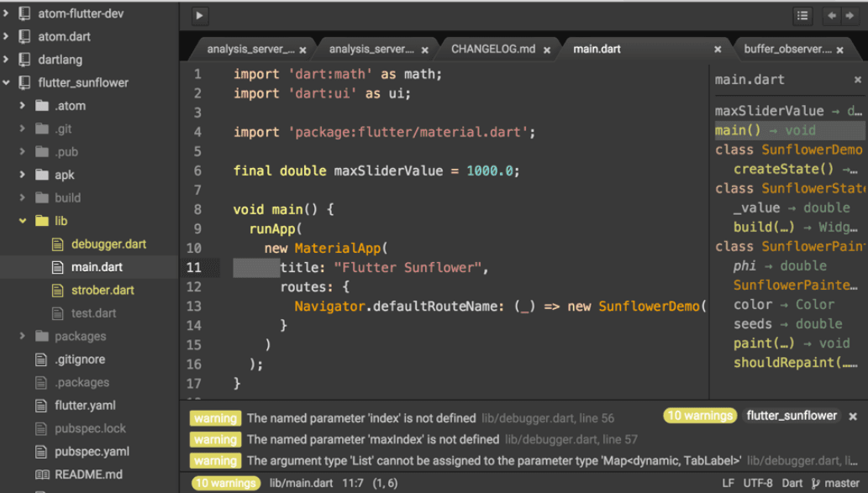Click the LF line ending selector

click(728, 484)
